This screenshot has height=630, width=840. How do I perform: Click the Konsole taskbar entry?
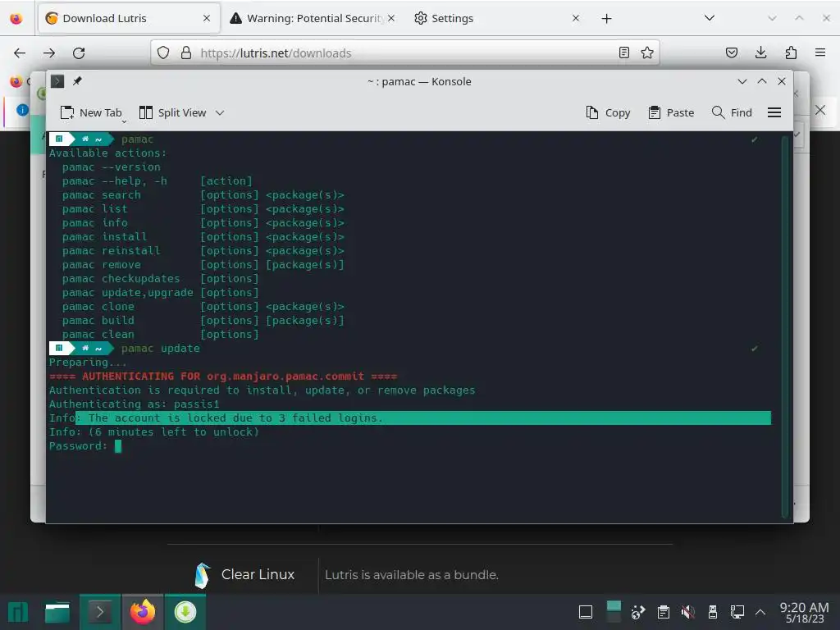pyautogui.click(x=99, y=612)
